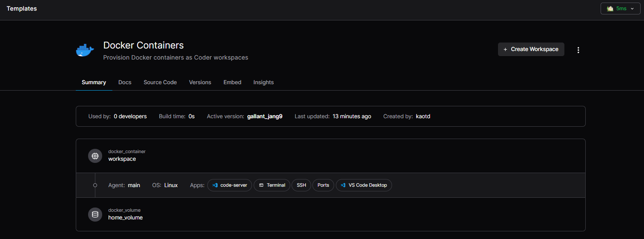This screenshot has height=239, width=644.
Task: Click active version gallant_jang9
Action: pos(265,117)
